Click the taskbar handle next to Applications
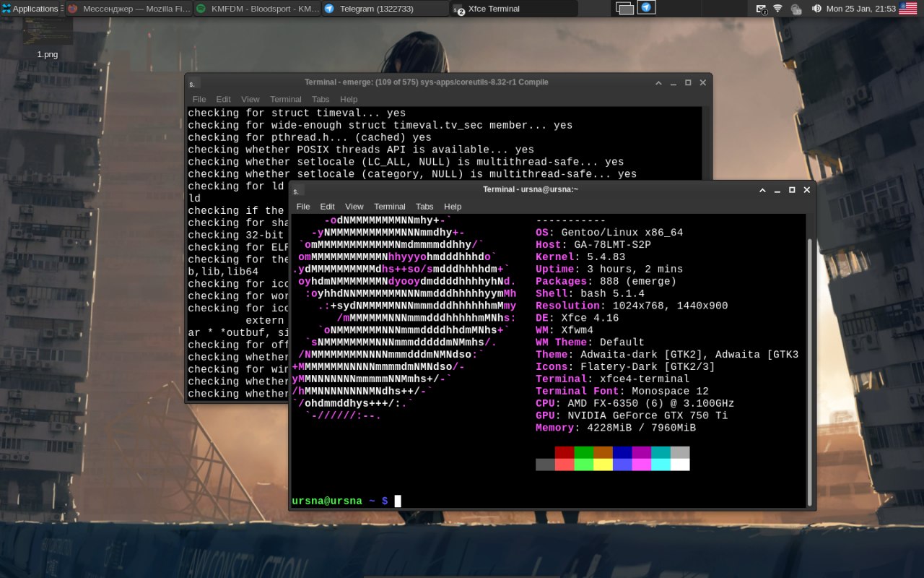 click(61, 9)
